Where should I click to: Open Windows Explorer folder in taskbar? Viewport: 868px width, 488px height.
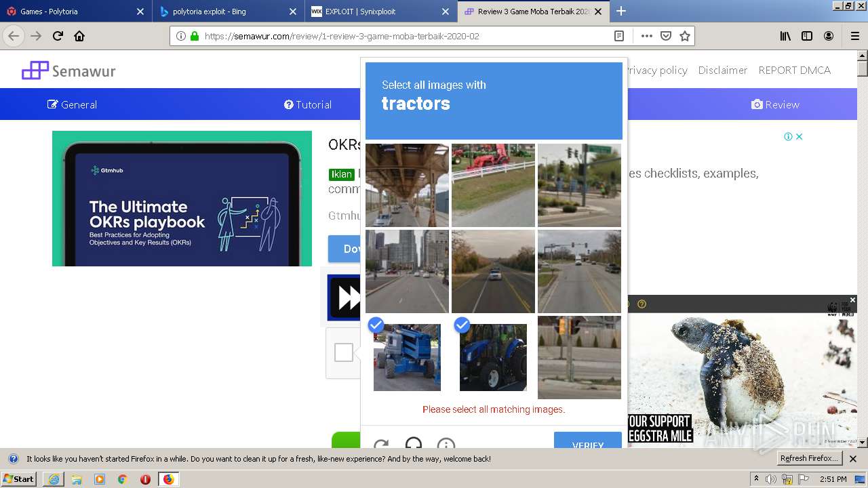pos(77,479)
